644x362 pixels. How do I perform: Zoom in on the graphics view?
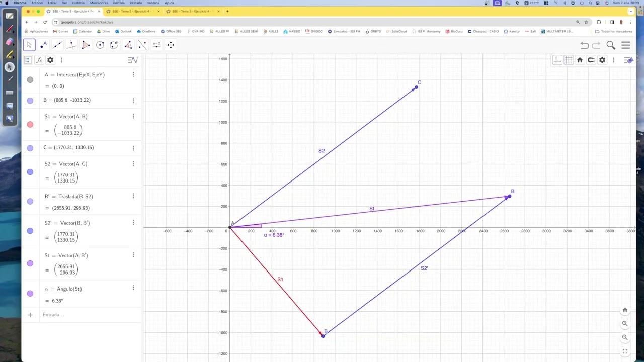click(x=625, y=324)
